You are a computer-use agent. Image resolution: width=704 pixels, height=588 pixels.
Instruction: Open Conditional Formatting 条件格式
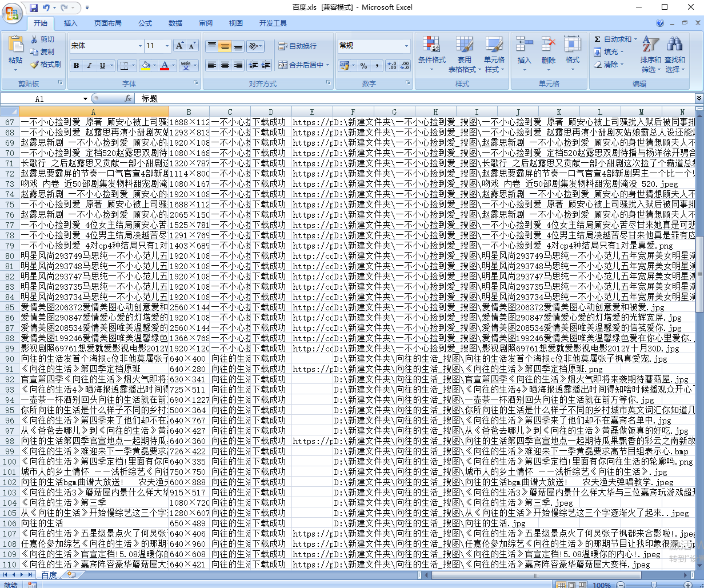(431, 54)
